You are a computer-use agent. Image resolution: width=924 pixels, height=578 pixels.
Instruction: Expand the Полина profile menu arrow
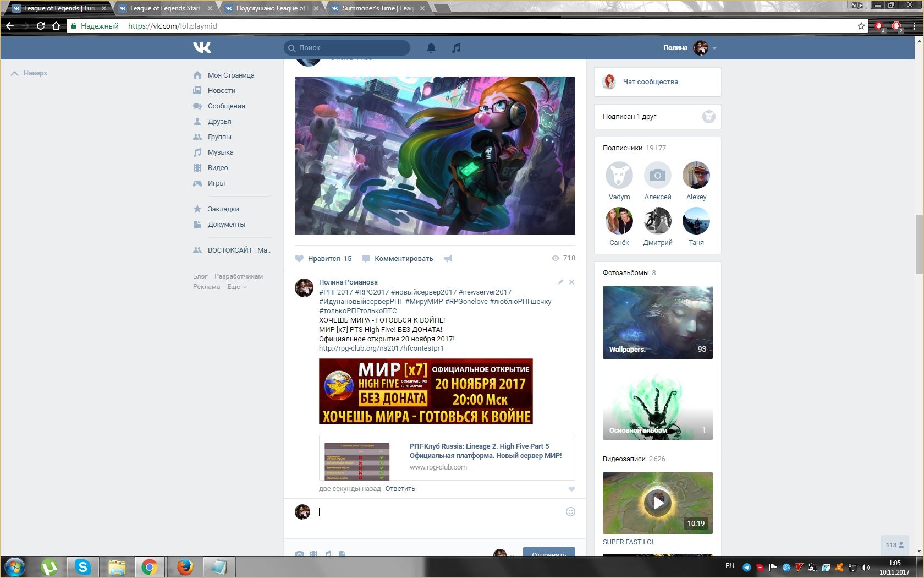click(x=714, y=48)
